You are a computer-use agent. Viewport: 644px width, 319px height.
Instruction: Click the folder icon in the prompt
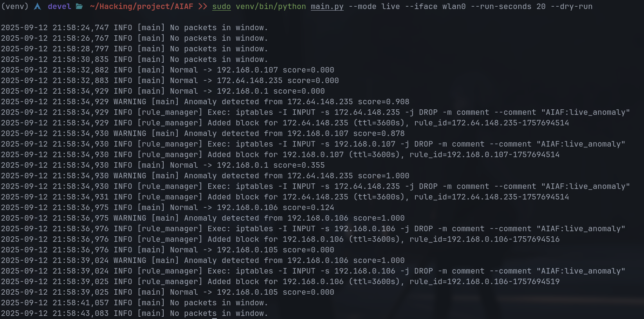click(x=79, y=6)
